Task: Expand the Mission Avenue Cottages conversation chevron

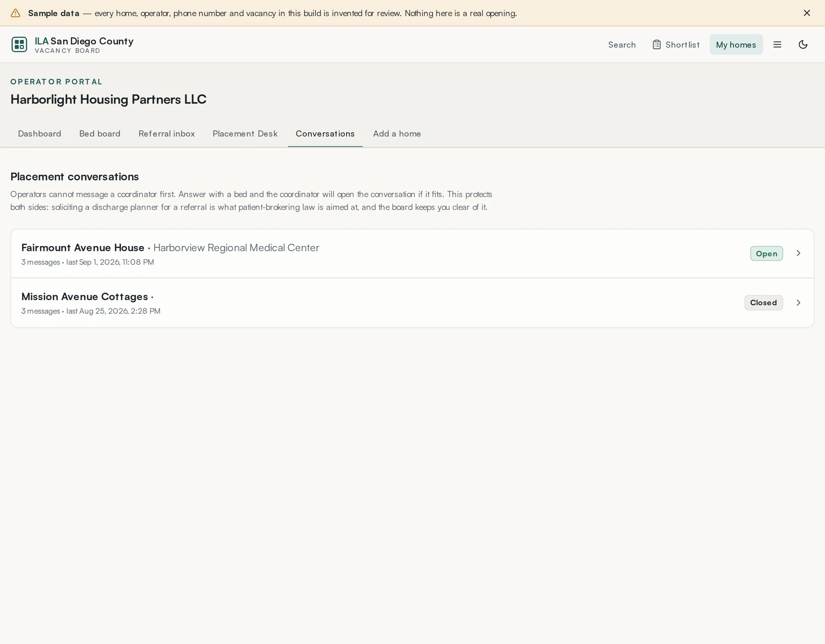Action: pos(798,303)
